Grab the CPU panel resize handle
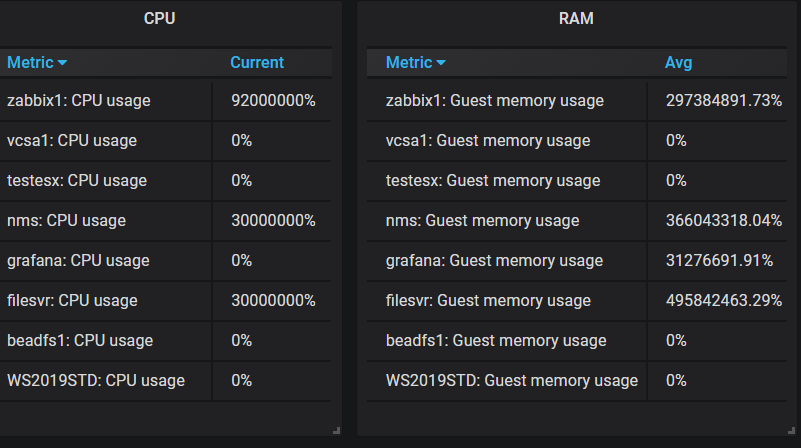Image resolution: width=801 pixels, height=448 pixels. pos(336,429)
